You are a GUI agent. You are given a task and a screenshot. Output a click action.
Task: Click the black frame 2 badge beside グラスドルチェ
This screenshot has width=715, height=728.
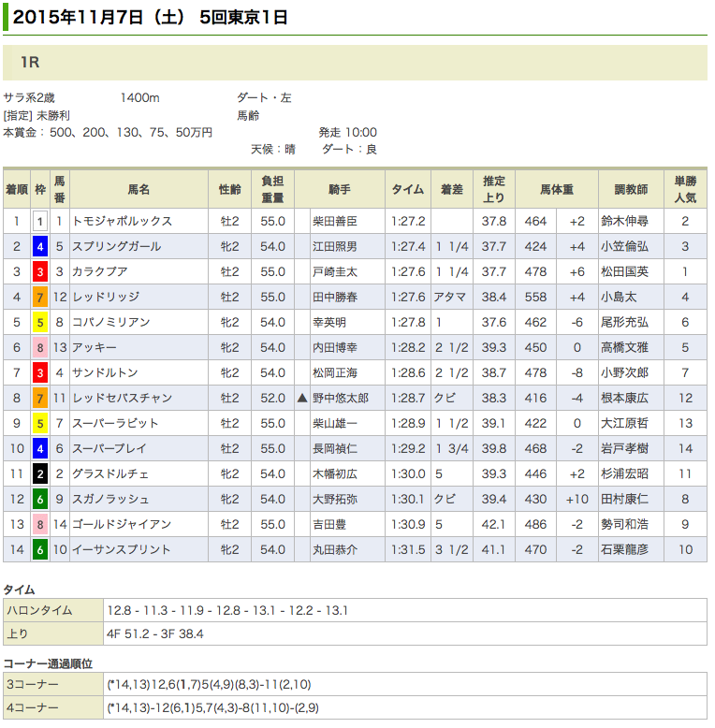pyautogui.click(x=39, y=474)
